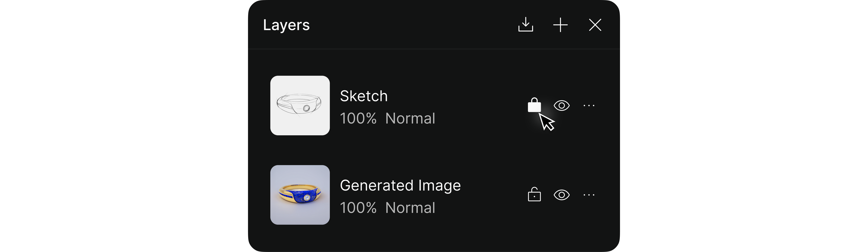Open Sketch layer more options menu
868x252 pixels.
pos(589,106)
